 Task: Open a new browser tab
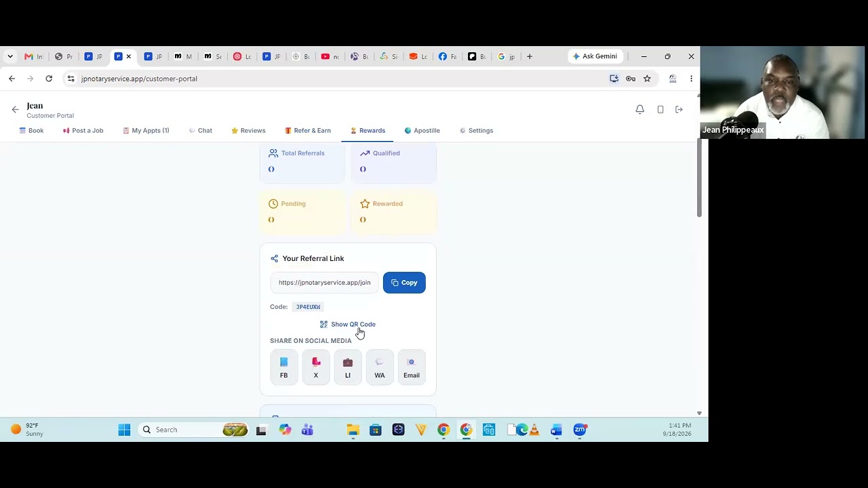coord(530,56)
